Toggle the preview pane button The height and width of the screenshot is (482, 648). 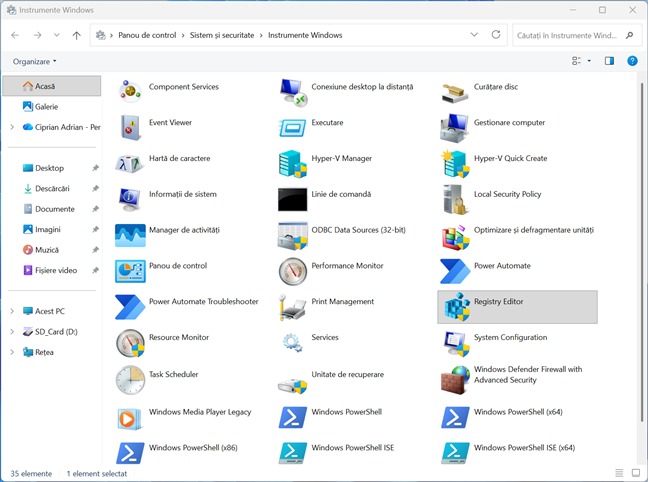click(609, 61)
